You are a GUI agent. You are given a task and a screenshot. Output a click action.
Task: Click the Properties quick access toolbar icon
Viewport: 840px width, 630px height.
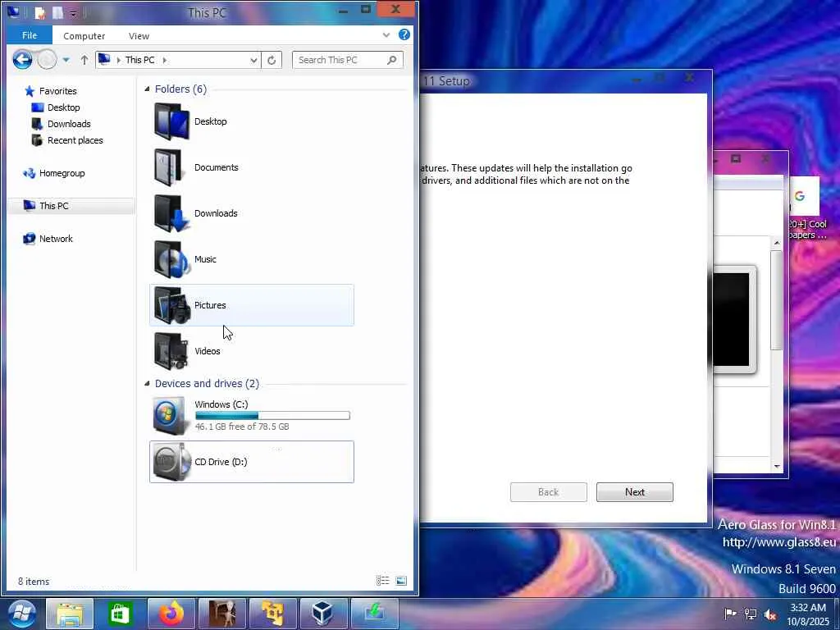(x=39, y=12)
